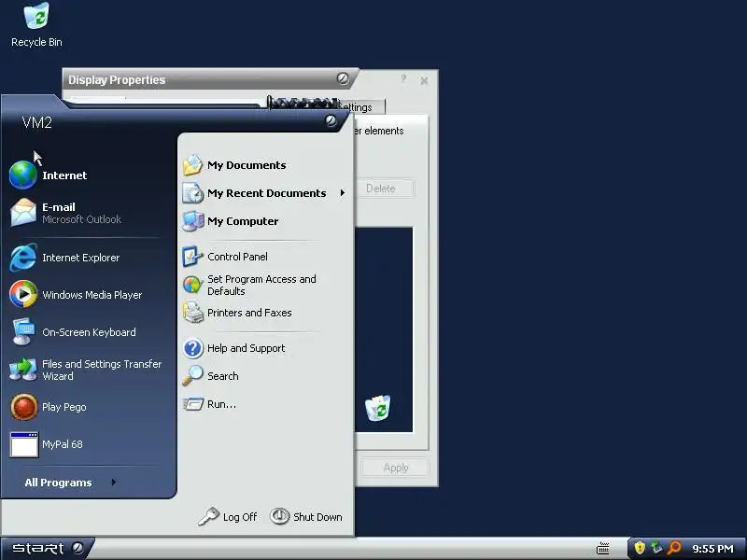
Task: Click the on-screen keyboard tray icon
Action: point(602,549)
